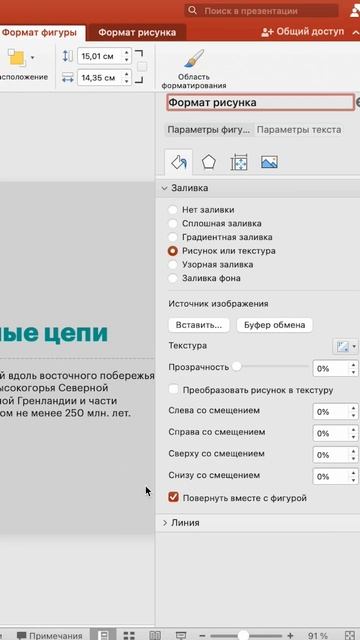360x640 pixels.
Task: Click the Формат рисунка pane title
Action: point(260,102)
